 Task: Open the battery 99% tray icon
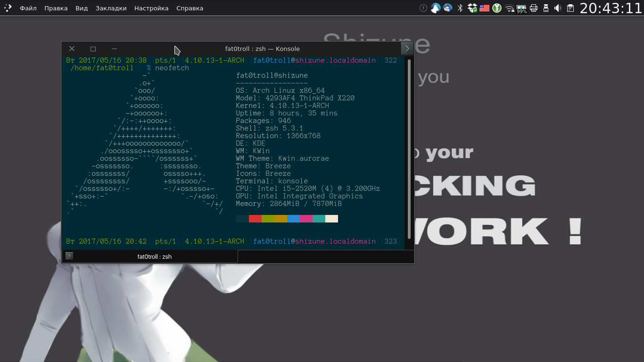[521, 8]
